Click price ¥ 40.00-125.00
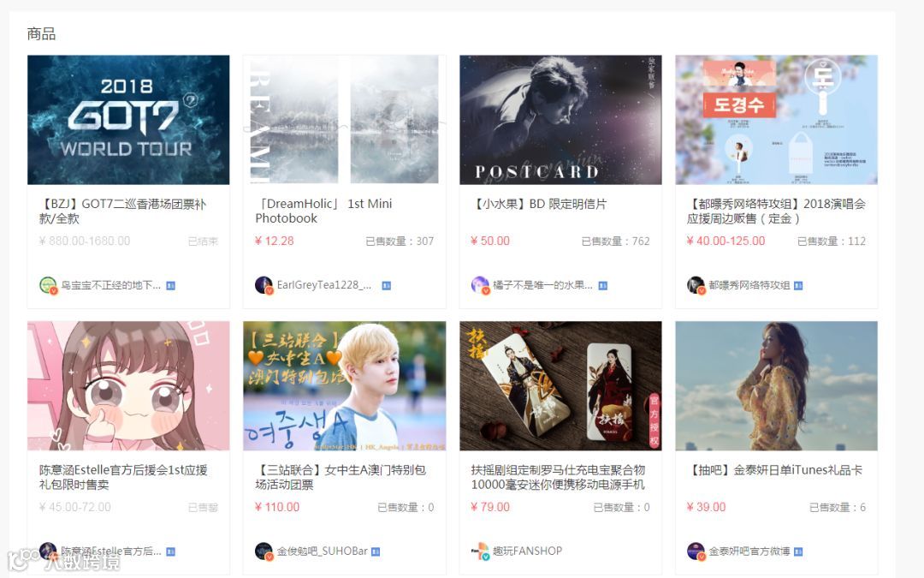 click(x=726, y=241)
